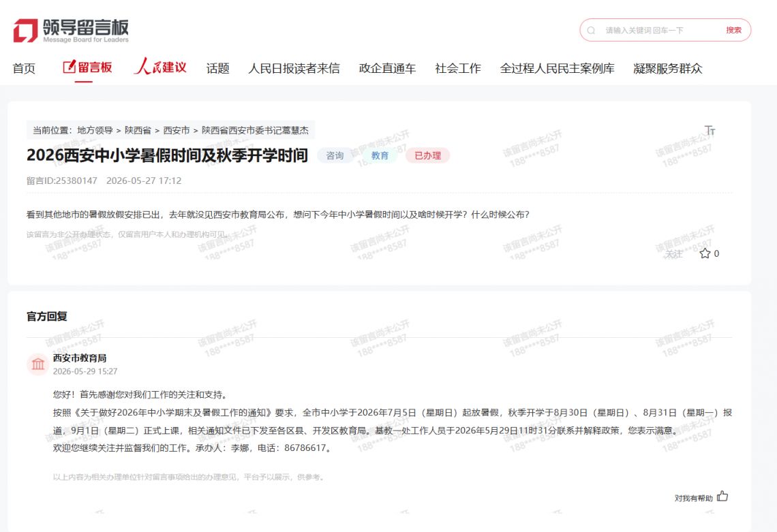
Task: Click the search magnifier icon
Action: 591,30
